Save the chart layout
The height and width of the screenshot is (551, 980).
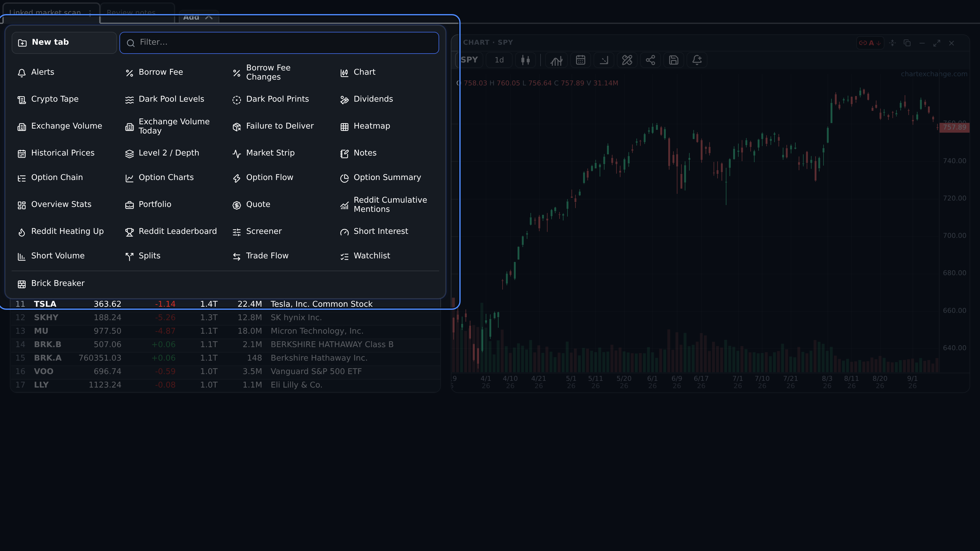coord(674,60)
